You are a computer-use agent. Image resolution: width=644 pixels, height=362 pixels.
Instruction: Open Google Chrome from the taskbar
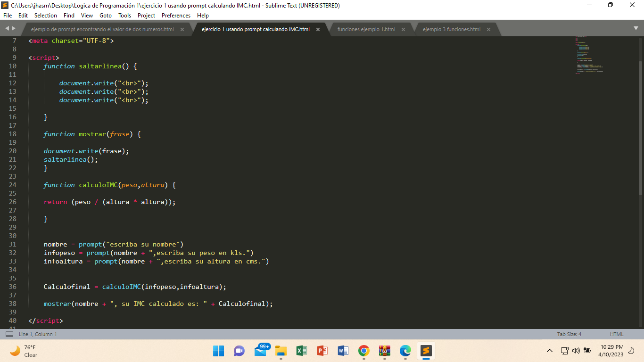coord(363,351)
